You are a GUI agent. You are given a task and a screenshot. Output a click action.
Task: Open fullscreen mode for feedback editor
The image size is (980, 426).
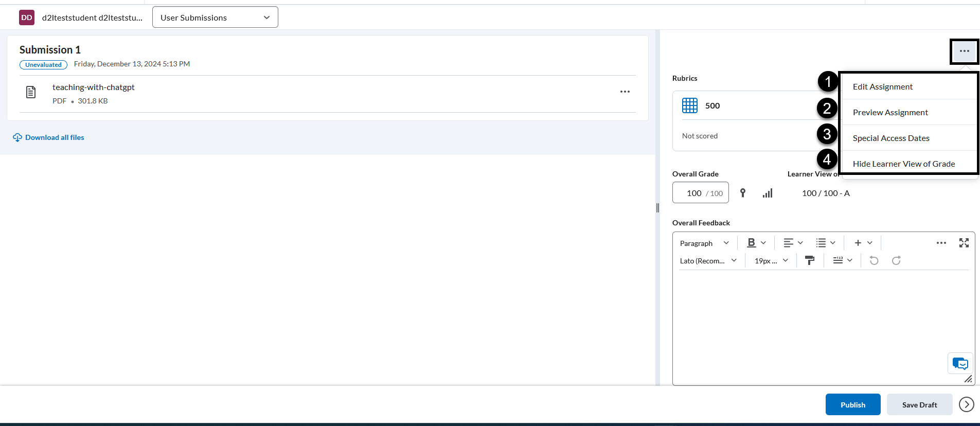tap(964, 243)
